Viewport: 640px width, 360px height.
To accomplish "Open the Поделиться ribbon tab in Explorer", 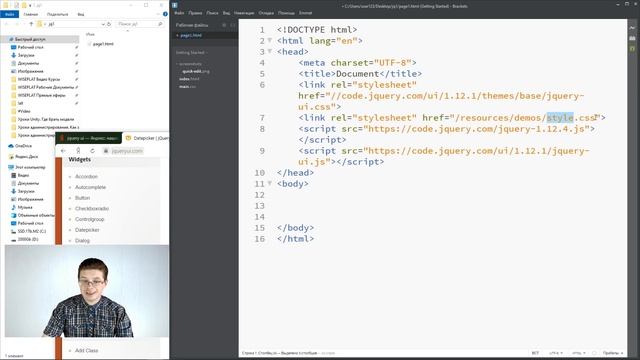I will [58, 14].
